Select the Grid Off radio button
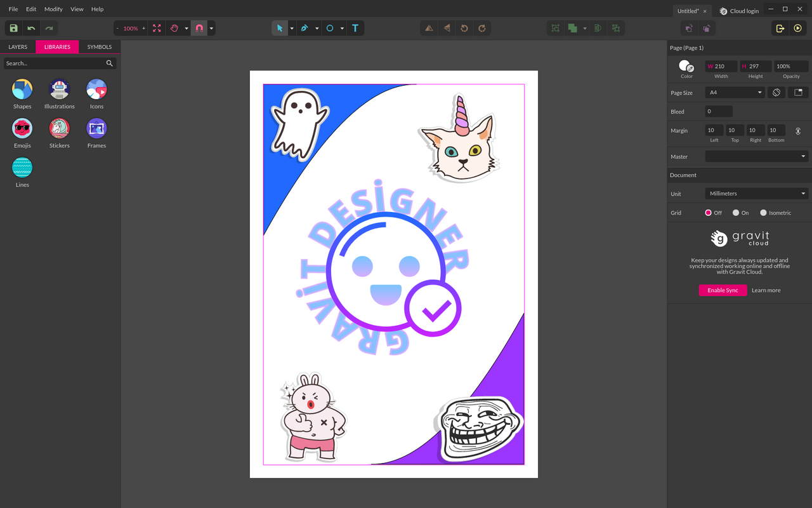 point(709,213)
